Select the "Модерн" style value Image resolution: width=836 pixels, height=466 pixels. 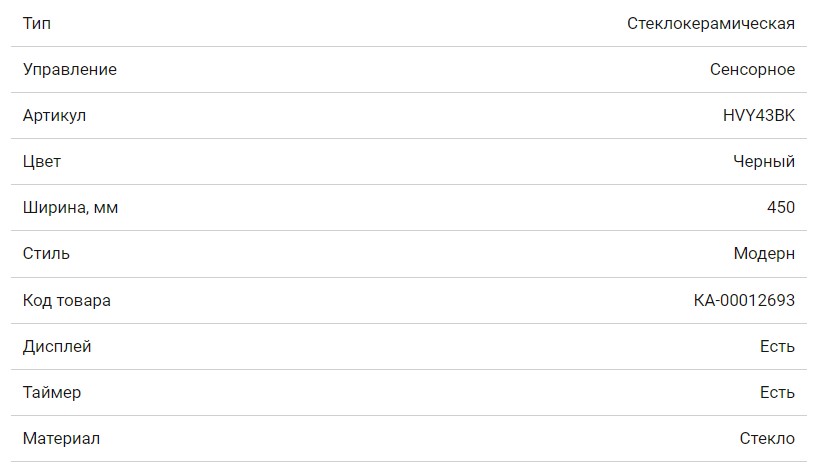[x=764, y=253]
